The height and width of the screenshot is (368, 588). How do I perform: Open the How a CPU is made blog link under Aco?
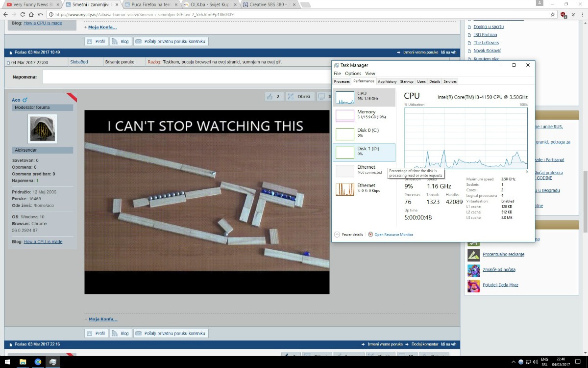tap(43, 242)
